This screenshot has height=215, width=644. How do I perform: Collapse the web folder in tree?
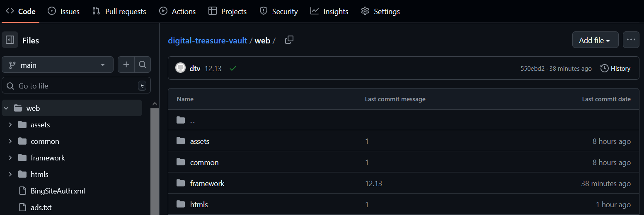[6, 108]
